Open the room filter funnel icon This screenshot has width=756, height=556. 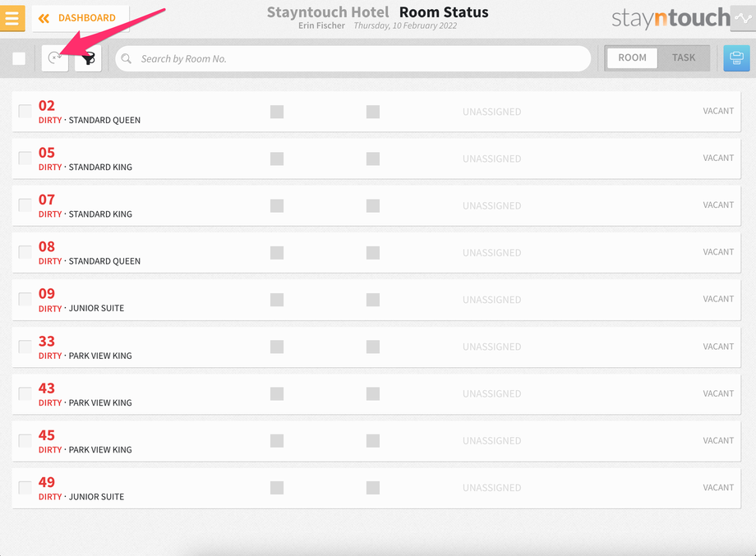tap(88, 58)
